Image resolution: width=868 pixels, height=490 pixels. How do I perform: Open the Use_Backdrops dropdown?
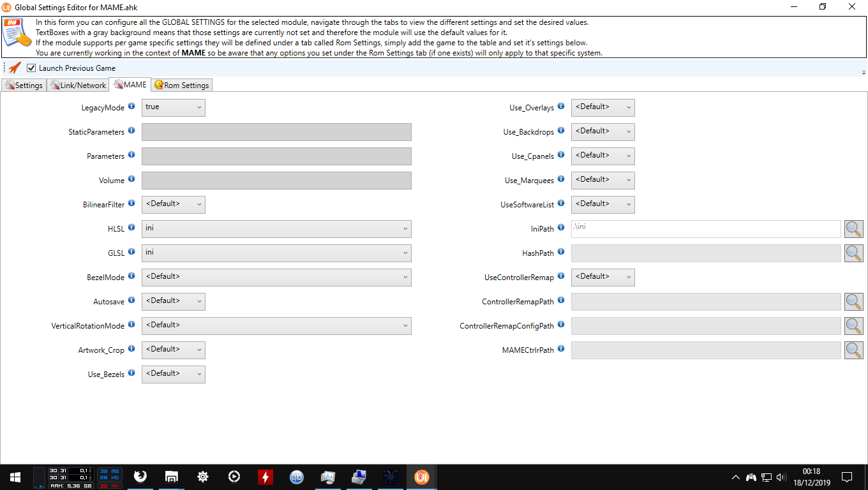[x=603, y=132]
